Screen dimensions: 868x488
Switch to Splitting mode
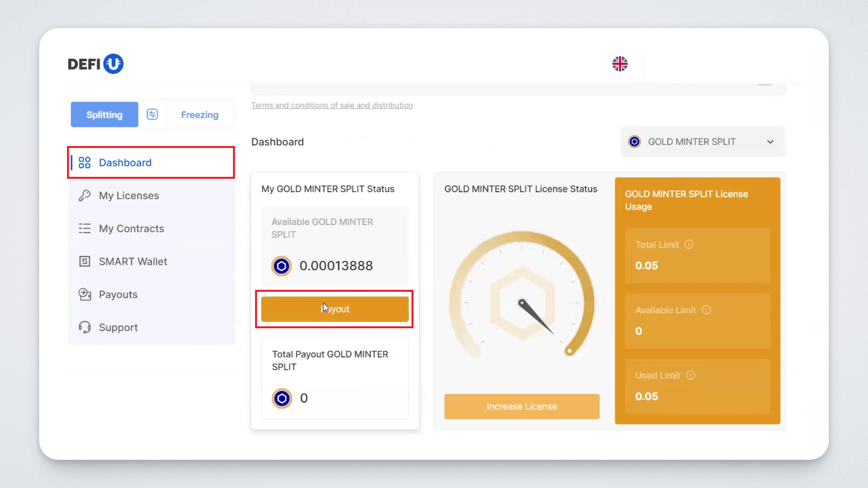(104, 114)
